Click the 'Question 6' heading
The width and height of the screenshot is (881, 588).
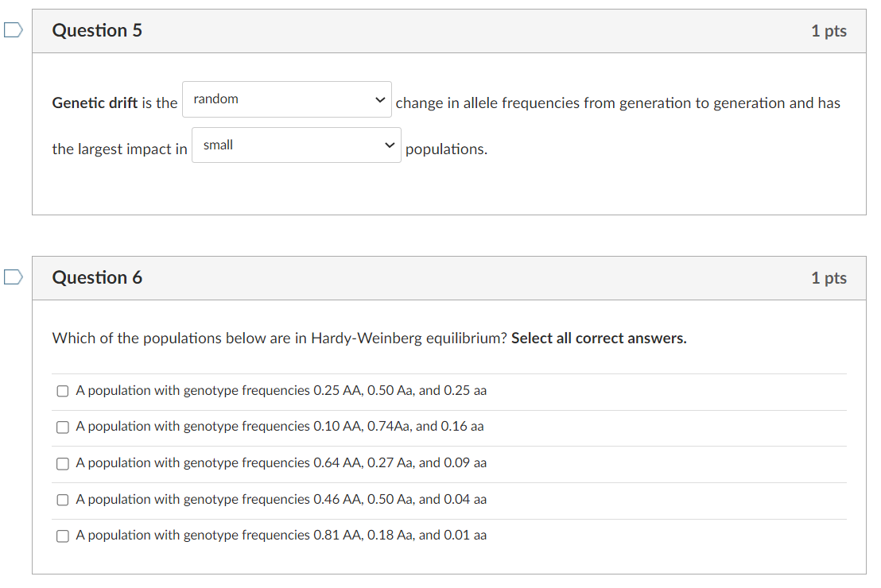pos(97,278)
